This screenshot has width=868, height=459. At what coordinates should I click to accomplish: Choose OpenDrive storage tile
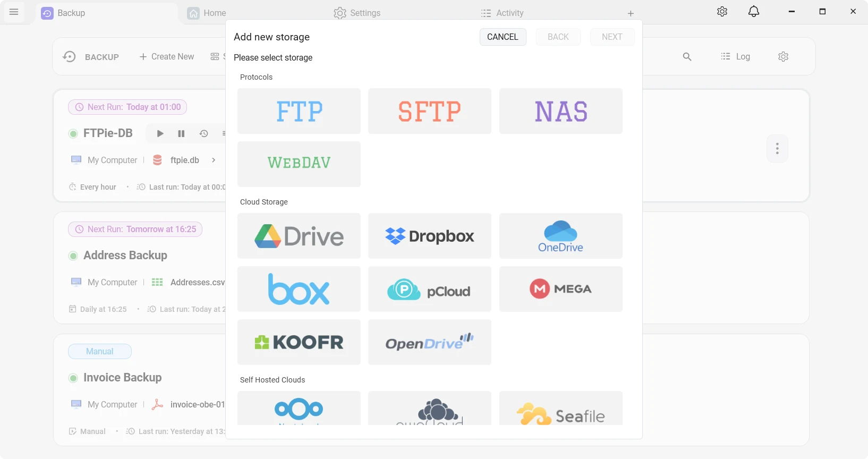point(430,342)
